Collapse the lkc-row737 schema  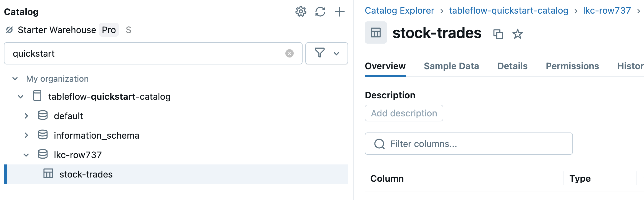click(26, 155)
